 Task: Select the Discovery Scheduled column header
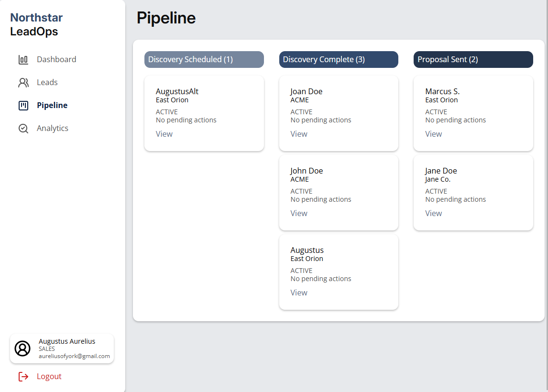pyautogui.click(x=204, y=59)
